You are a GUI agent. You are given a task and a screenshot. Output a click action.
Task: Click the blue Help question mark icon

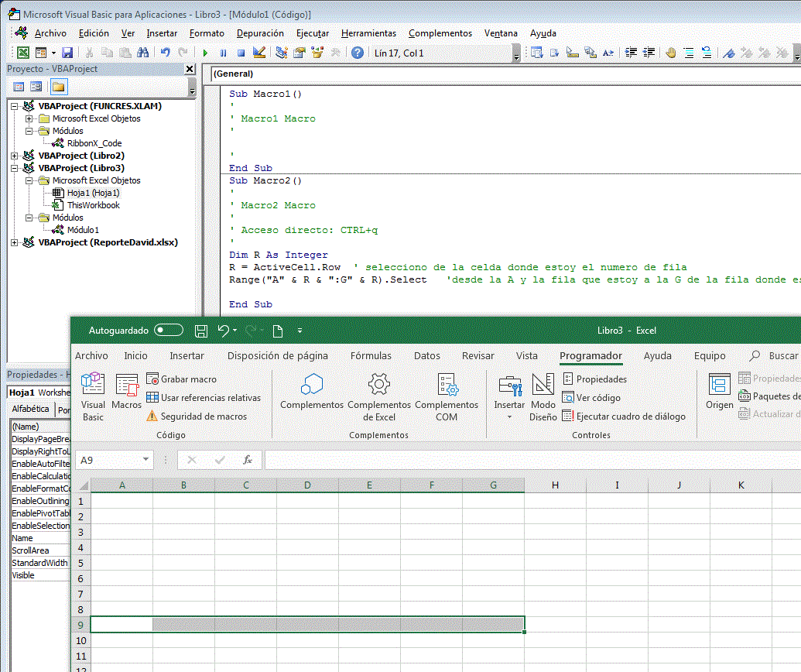tap(358, 53)
